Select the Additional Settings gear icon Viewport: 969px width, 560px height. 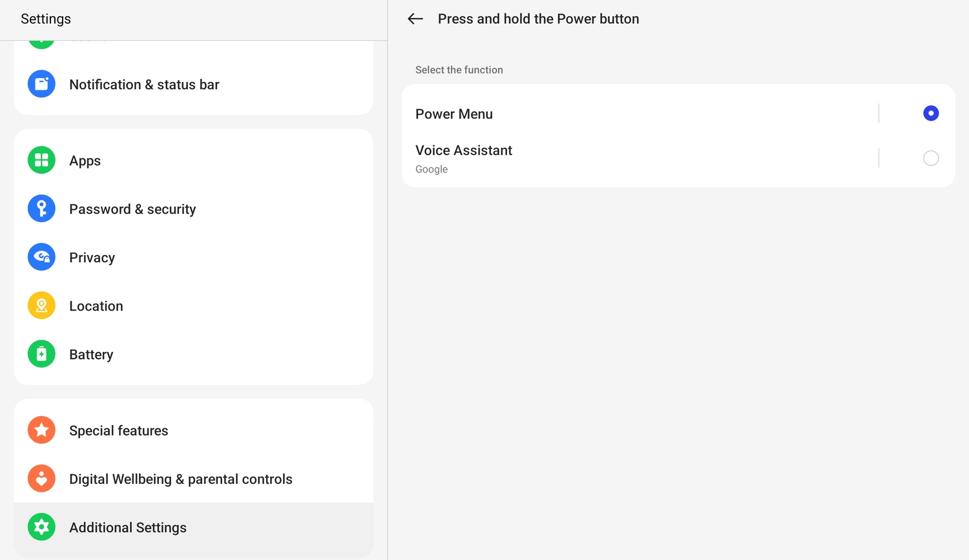click(x=41, y=527)
